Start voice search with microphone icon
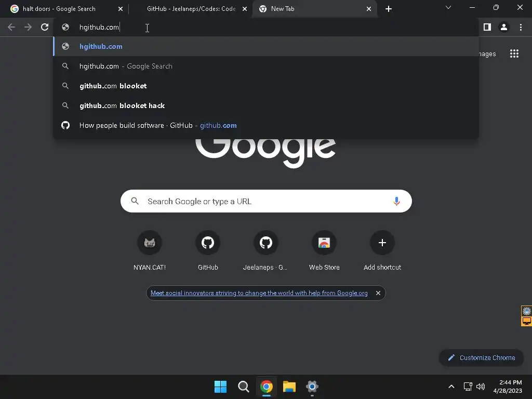This screenshot has width=532, height=399. (x=396, y=201)
